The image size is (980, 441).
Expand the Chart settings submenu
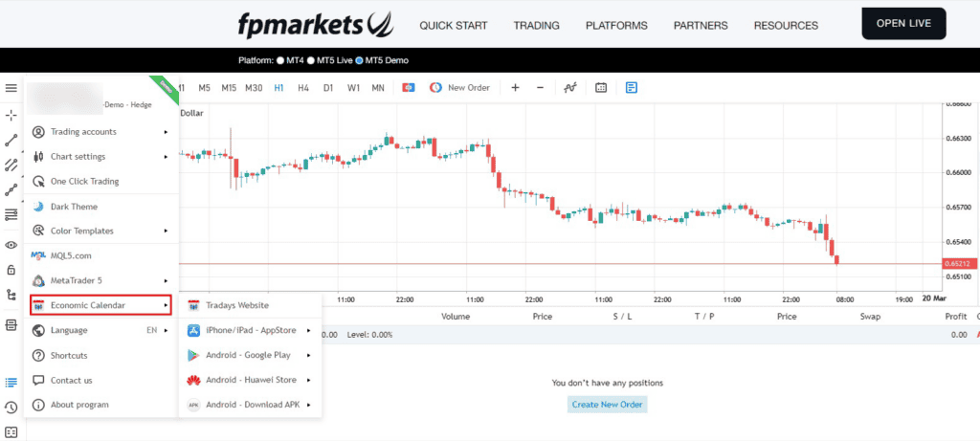(x=100, y=157)
